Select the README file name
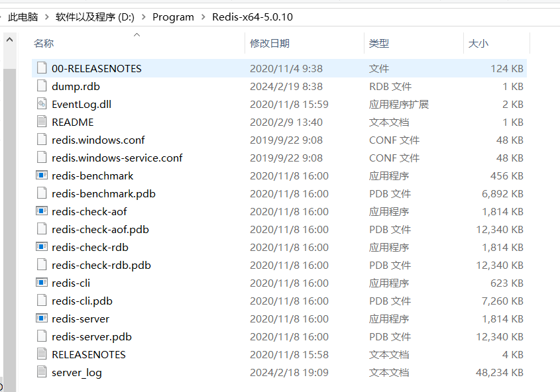The width and height of the screenshot is (560, 392). coord(72,122)
